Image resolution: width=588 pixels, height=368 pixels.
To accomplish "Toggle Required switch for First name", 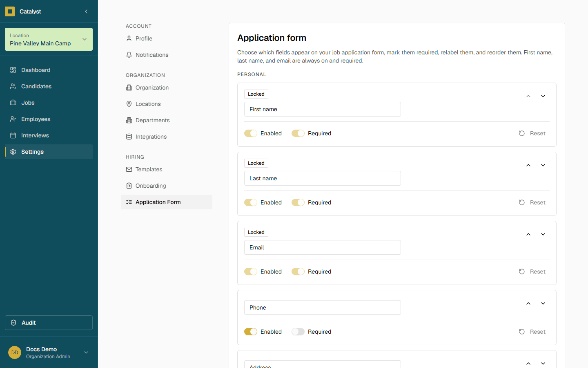I will pos(298,133).
